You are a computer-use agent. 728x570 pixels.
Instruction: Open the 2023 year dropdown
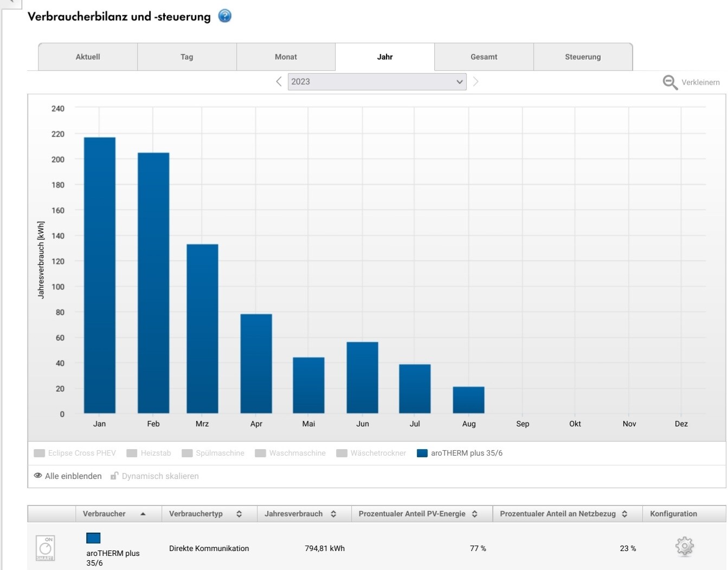pyautogui.click(x=377, y=82)
